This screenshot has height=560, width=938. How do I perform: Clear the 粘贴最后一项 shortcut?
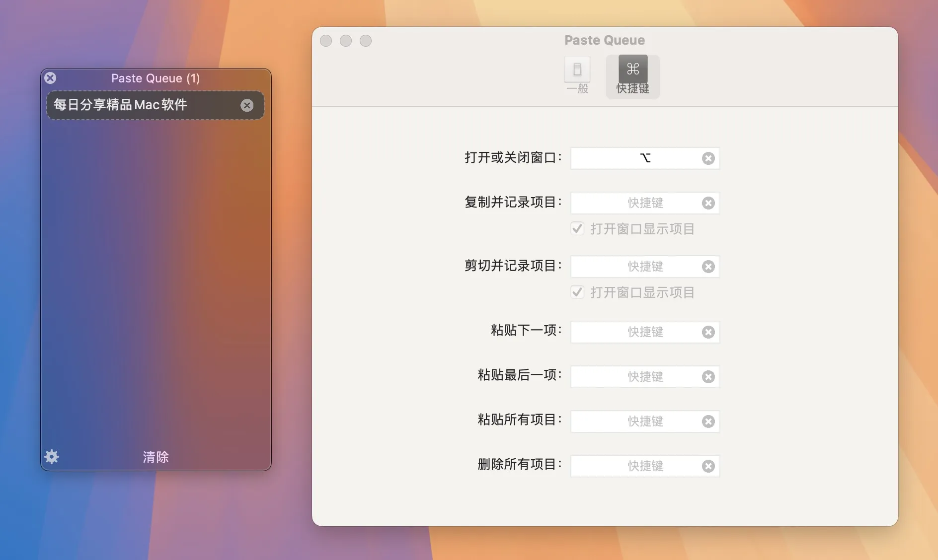point(708,377)
